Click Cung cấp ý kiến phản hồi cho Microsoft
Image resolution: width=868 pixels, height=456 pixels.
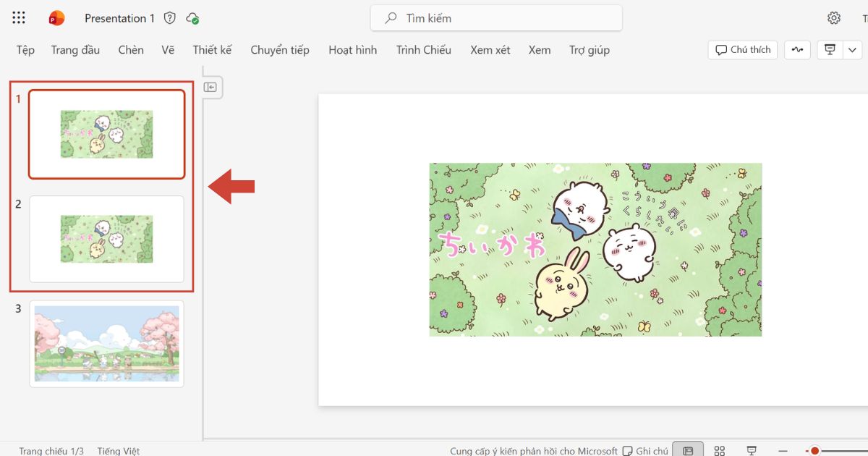(534, 450)
